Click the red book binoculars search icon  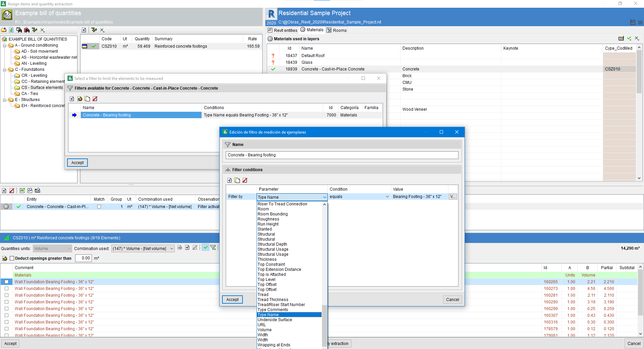27,30
